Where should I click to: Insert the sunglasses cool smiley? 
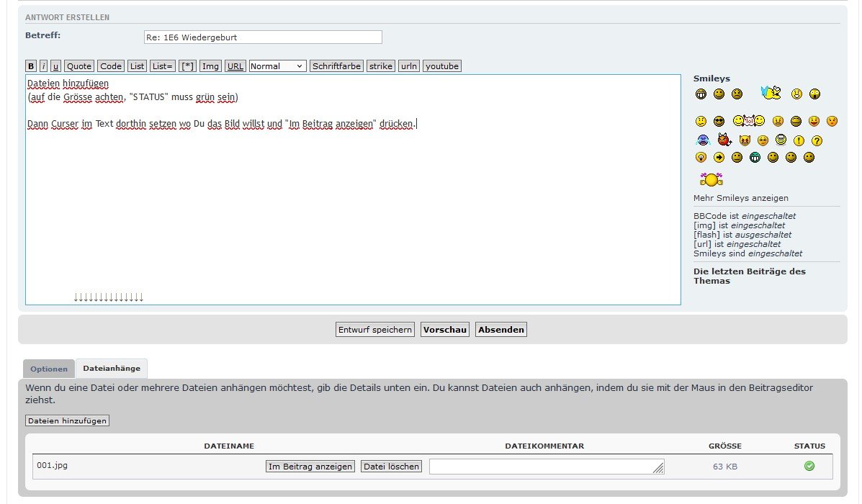click(x=719, y=122)
